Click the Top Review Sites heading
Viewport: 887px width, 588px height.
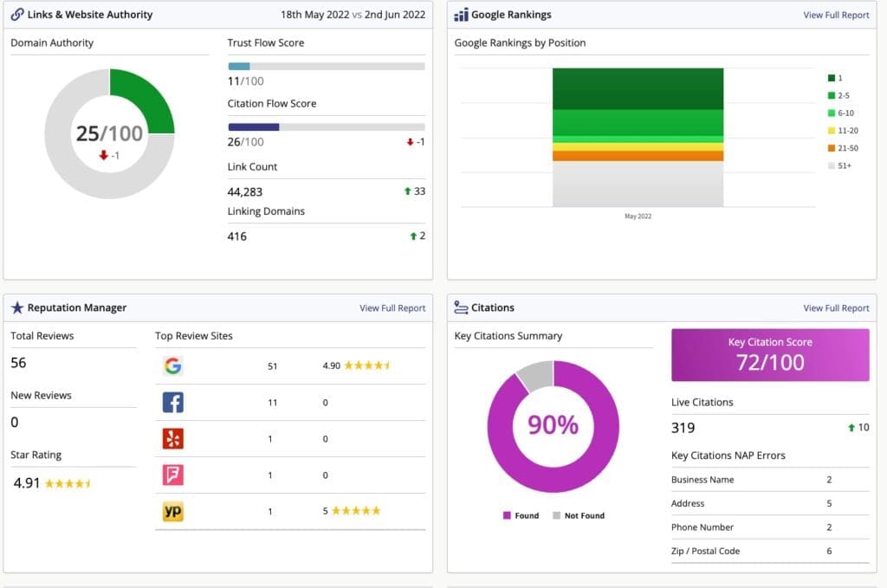point(194,336)
